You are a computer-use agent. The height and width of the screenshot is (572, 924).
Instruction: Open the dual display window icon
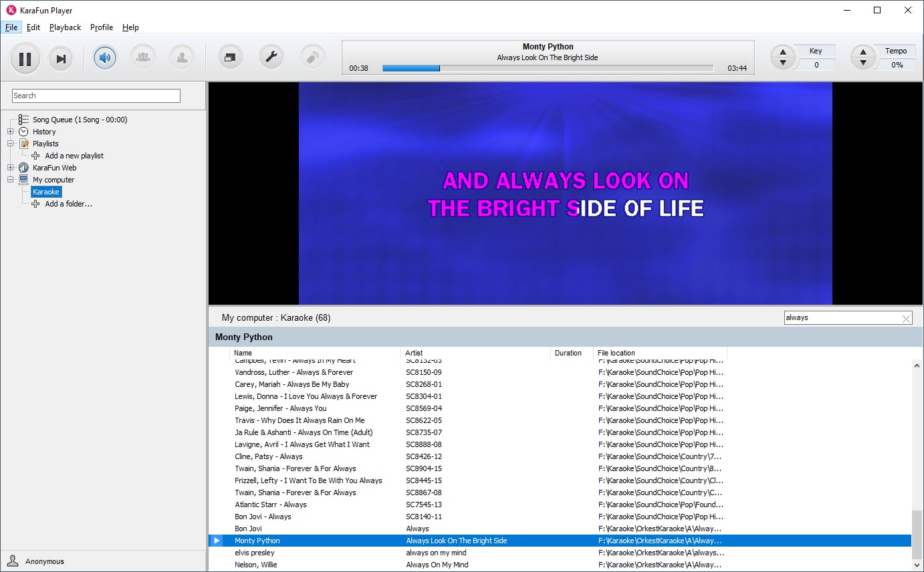pos(230,57)
